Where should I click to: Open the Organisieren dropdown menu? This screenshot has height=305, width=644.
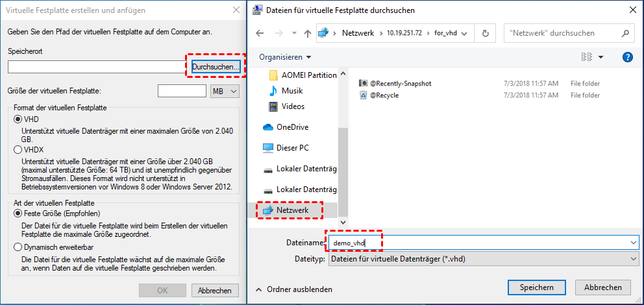click(x=285, y=57)
